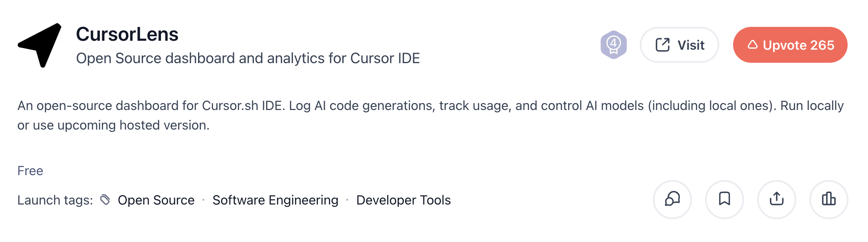Click the Cursor.sh mention in the description
The image size is (868, 242).
coord(230,106)
